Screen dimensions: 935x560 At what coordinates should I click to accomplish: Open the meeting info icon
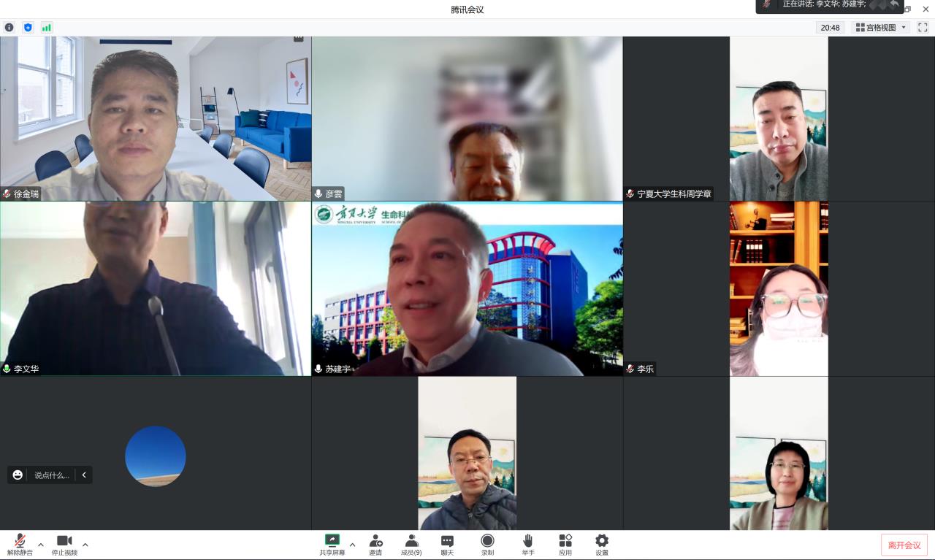point(9,28)
